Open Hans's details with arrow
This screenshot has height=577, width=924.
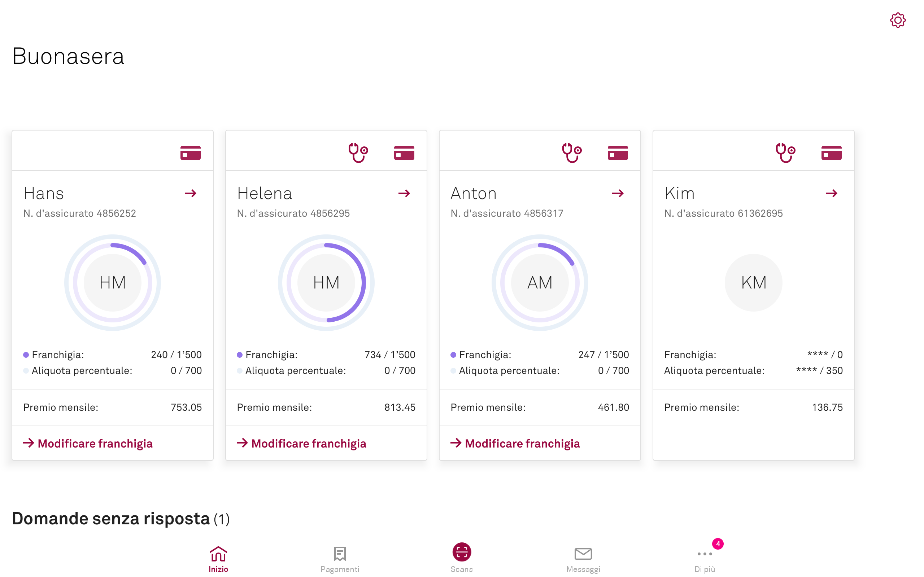click(x=191, y=194)
